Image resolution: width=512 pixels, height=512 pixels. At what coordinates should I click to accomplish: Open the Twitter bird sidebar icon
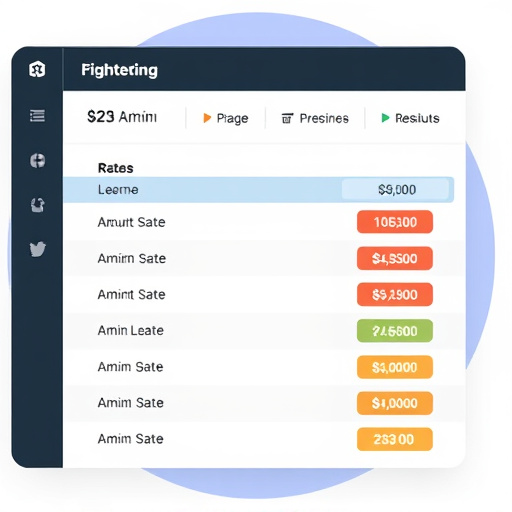(x=38, y=249)
